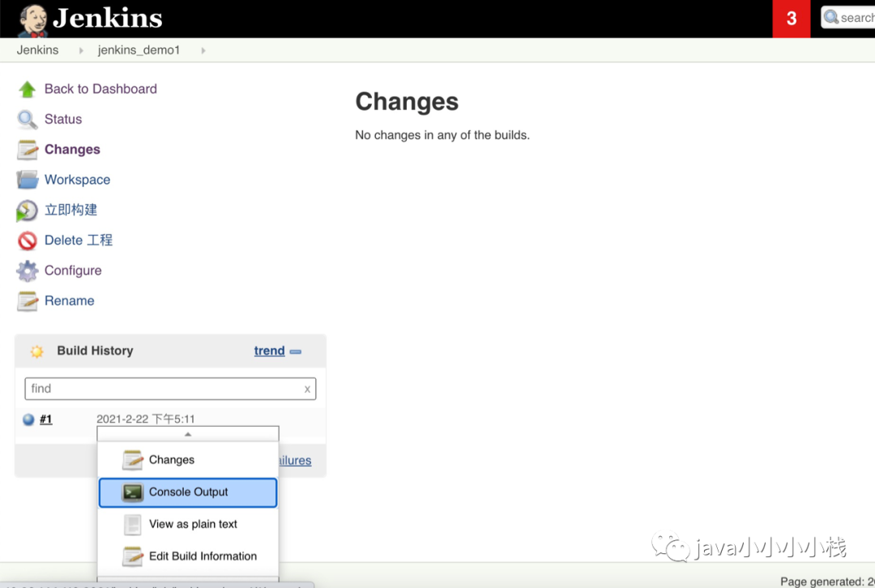Click the Jenkins butler logo
875x588 pixels.
click(32, 20)
